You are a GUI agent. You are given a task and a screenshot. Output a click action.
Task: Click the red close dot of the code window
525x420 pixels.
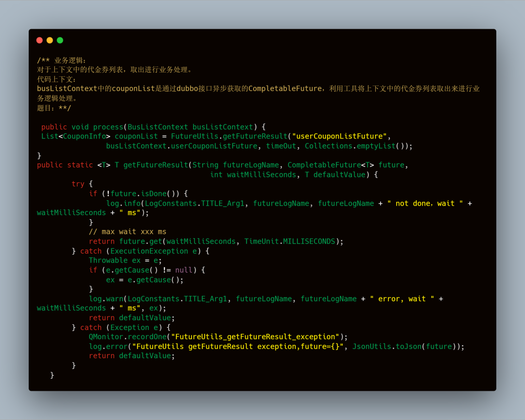tap(39, 40)
